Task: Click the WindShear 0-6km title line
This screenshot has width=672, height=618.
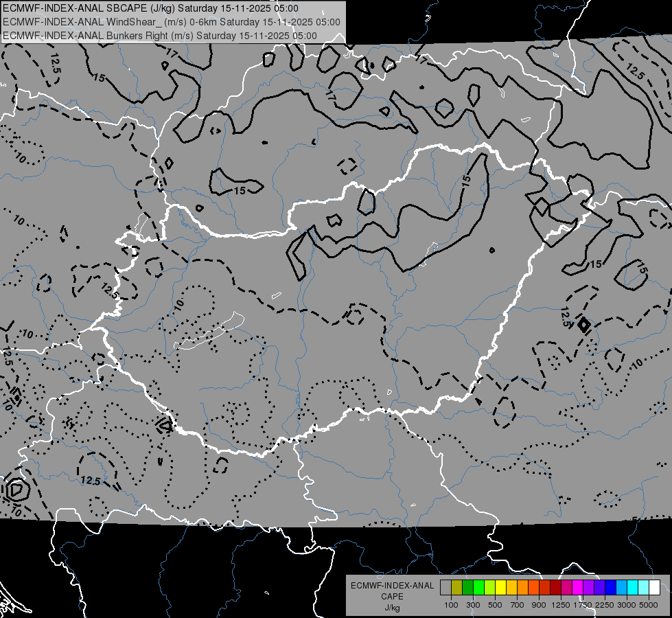Action: coord(172,22)
